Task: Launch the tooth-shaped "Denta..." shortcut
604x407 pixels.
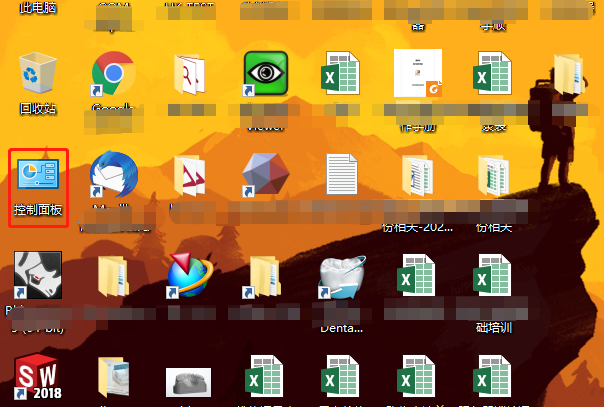Action: [342, 276]
